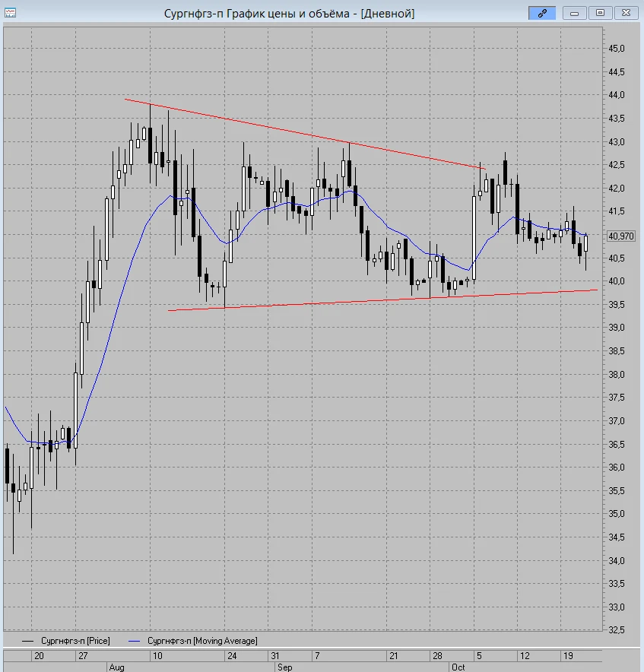Screen dimensions: 644x672
Task: Select the lower red support trendline
Action: 382,300
